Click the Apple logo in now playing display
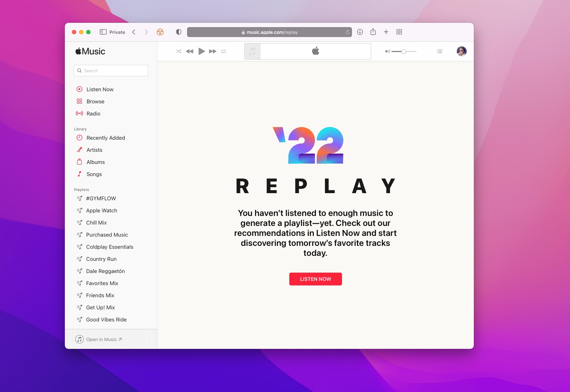 (x=316, y=51)
